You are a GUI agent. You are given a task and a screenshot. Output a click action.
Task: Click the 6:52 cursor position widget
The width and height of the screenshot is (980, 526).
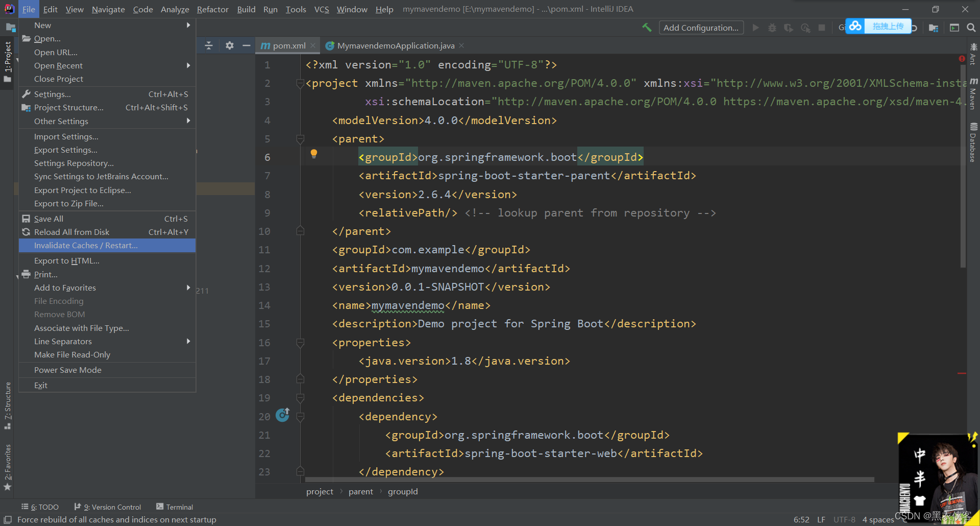click(801, 519)
